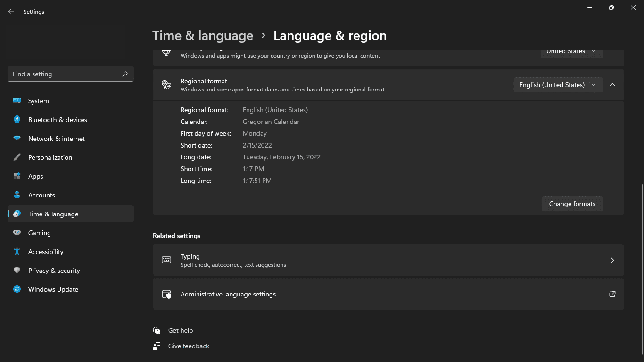Open Network & internet settings
Image resolution: width=644 pixels, height=362 pixels.
click(x=71, y=139)
